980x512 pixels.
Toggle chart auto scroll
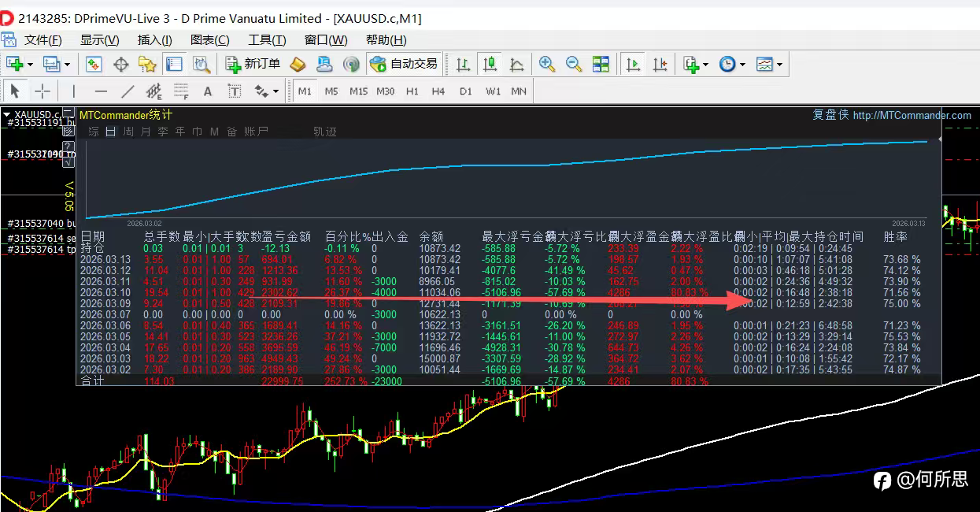[x=632, y=64]
